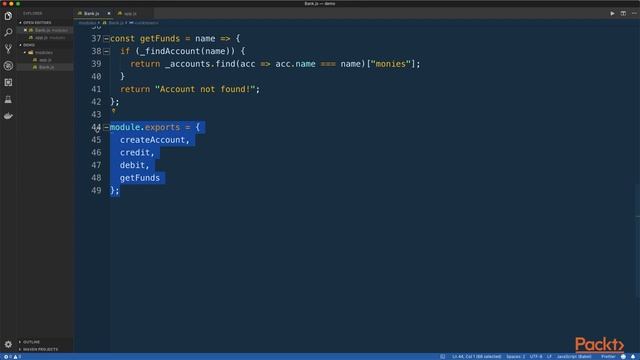The height and width of the screenshot is (360, 640).
Task: Click line number 49 in gutter
Action: pos(96,190)
